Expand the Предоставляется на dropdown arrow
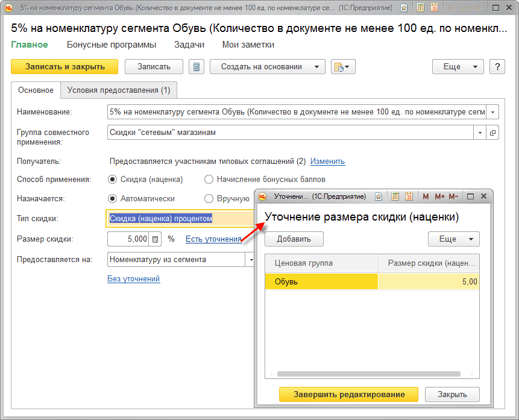The width and height of the screenshot is (519, 420). click(x=251, y=260)
